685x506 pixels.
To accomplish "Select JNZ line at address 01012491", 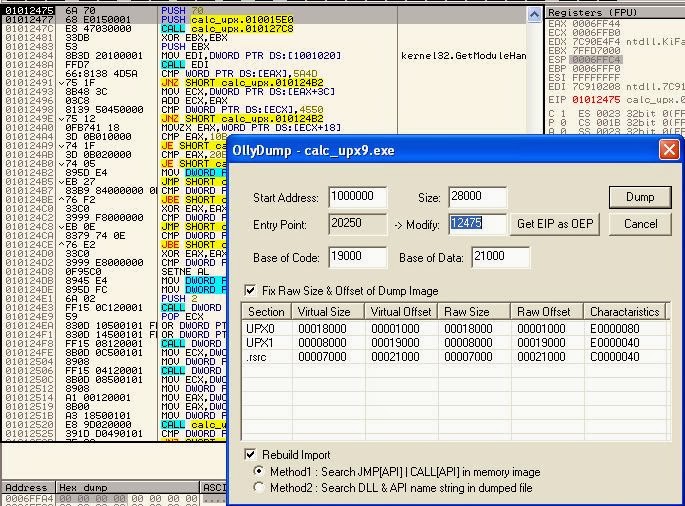I will (x=264, y=83).
